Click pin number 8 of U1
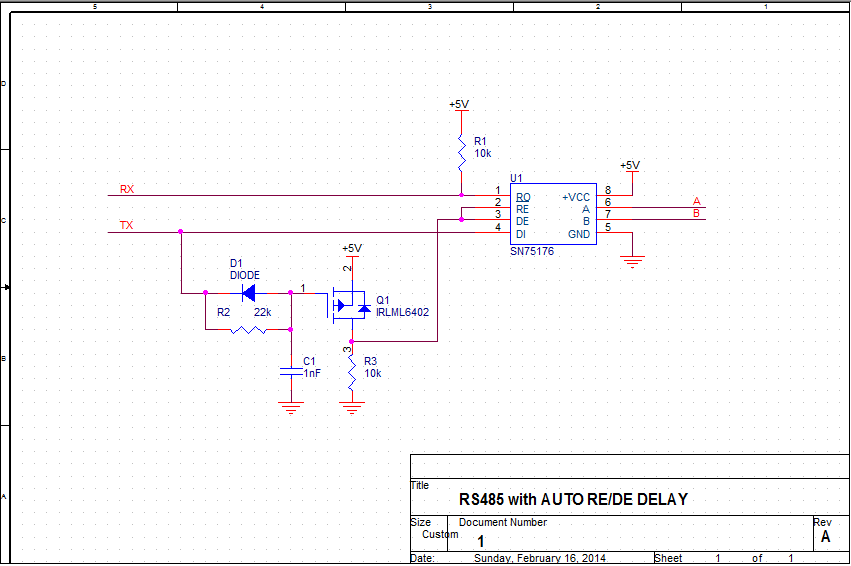851x566 pixels. click(x=608, y=190)
